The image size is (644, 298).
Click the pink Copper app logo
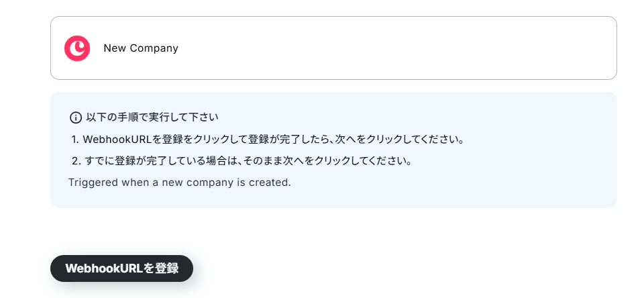[76, 48]
